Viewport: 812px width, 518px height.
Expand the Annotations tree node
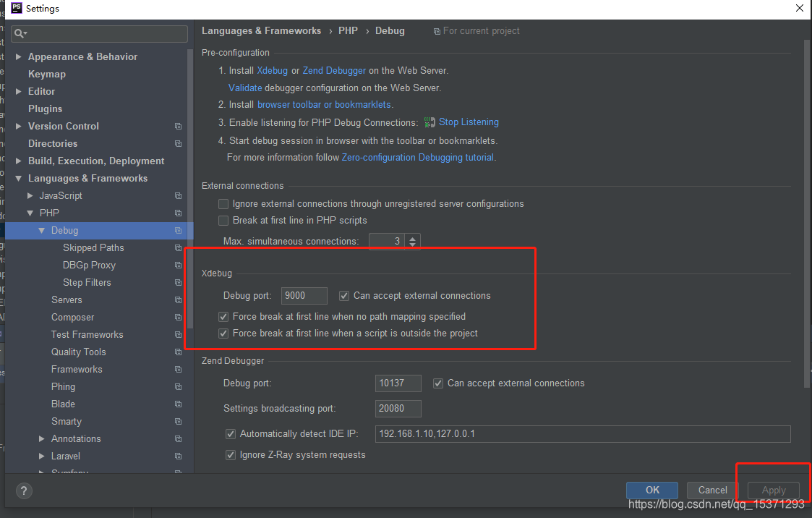pyautogui.click(x=41, y=438)
